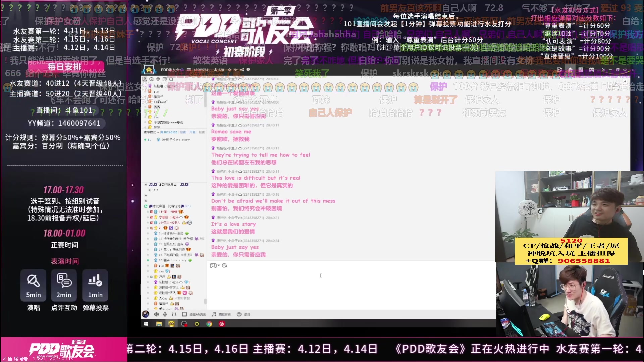The image size is (644, 362).
Task: Click the location pin icon
Action: (158, 79)
